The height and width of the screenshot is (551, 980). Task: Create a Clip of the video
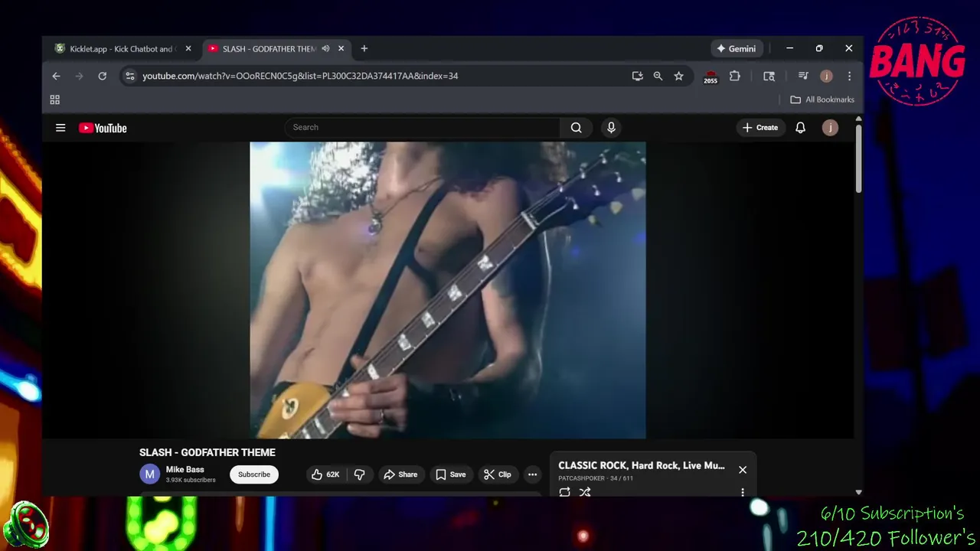pyautogui.click(x=497, y=474)
